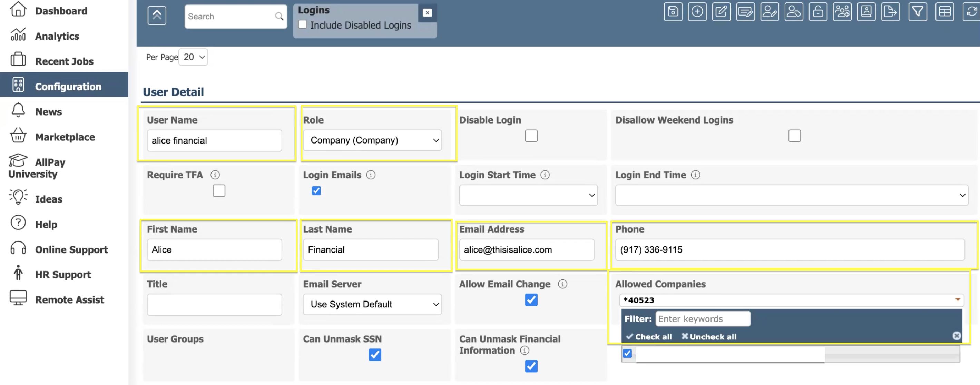
Task: Close the Logins filter tag
Action: 427,13
